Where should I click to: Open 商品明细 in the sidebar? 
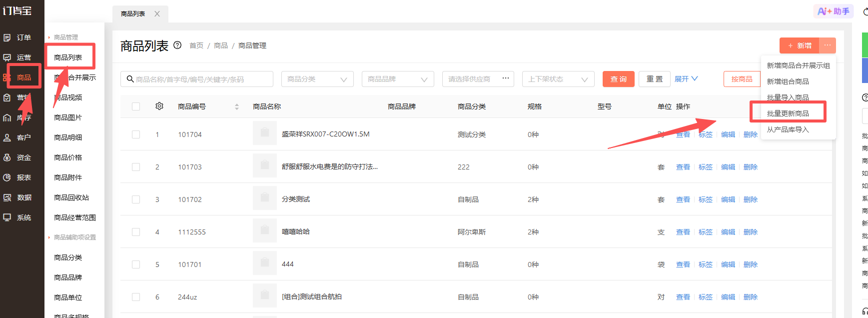pyautogui.click(x=68, y=137)
